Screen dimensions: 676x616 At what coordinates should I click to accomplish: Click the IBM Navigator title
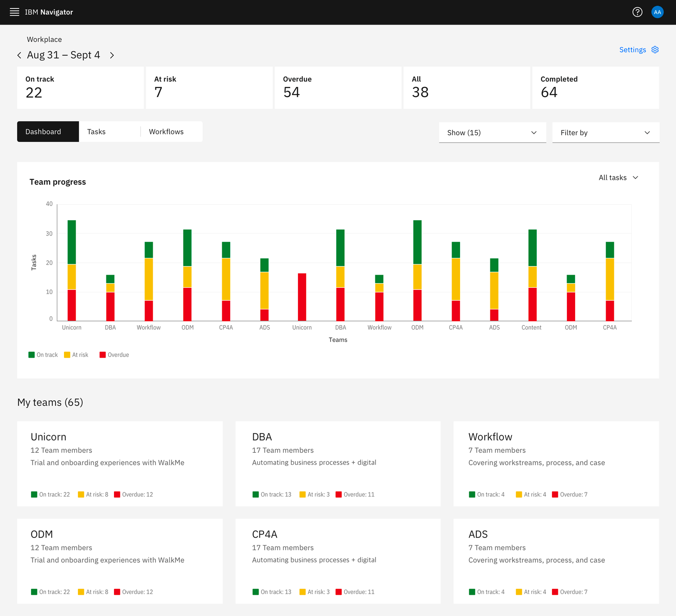tap(49, 12)
